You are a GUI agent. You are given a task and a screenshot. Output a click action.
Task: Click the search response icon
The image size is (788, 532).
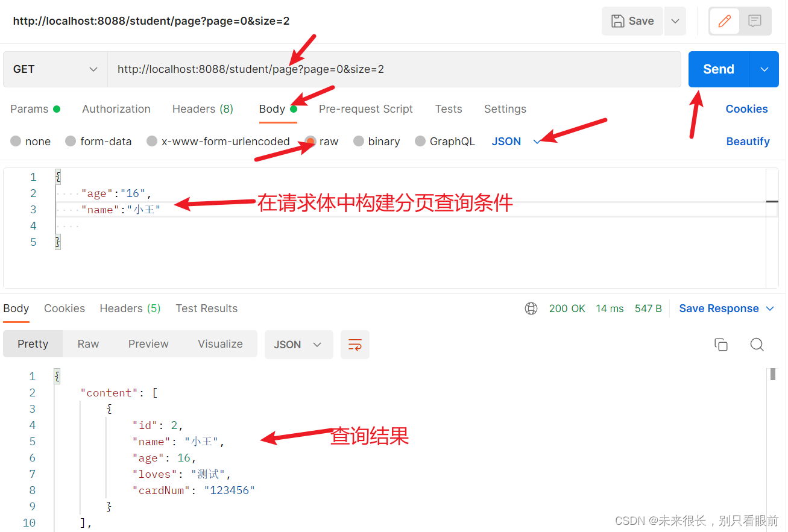[x=757, y=344]
